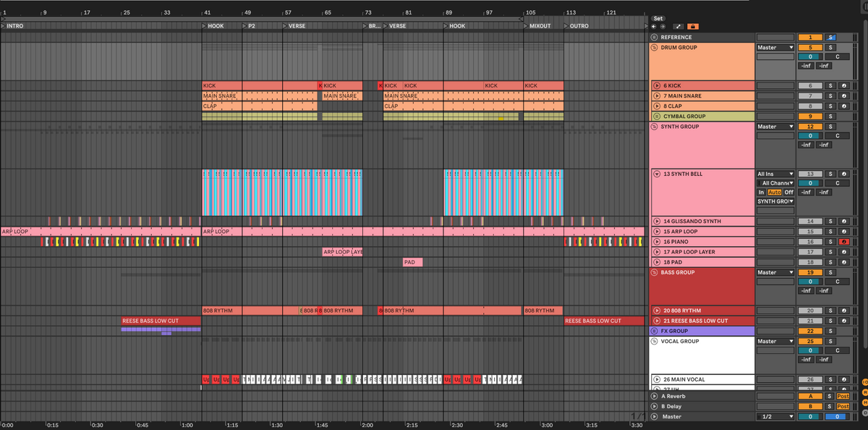Adjust the BASS GROUP volume field
Image resolution: width=868 pixels, height=430 pixels.
click(810, 282)
